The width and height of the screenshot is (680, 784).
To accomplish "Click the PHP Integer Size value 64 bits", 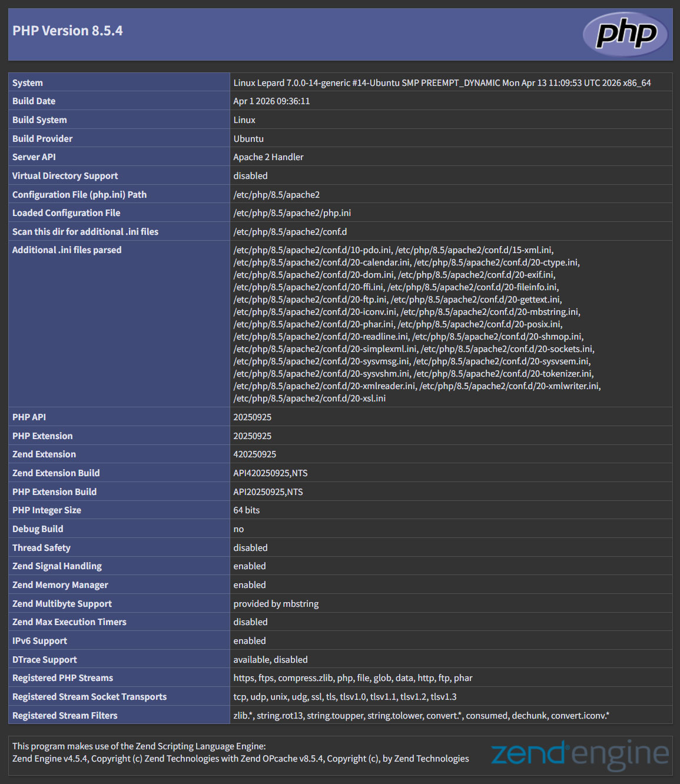I will (x=247, y=510).
